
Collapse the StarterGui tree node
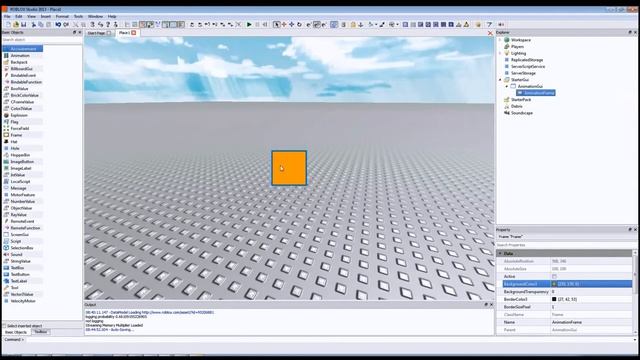click(x=500, y=80)
